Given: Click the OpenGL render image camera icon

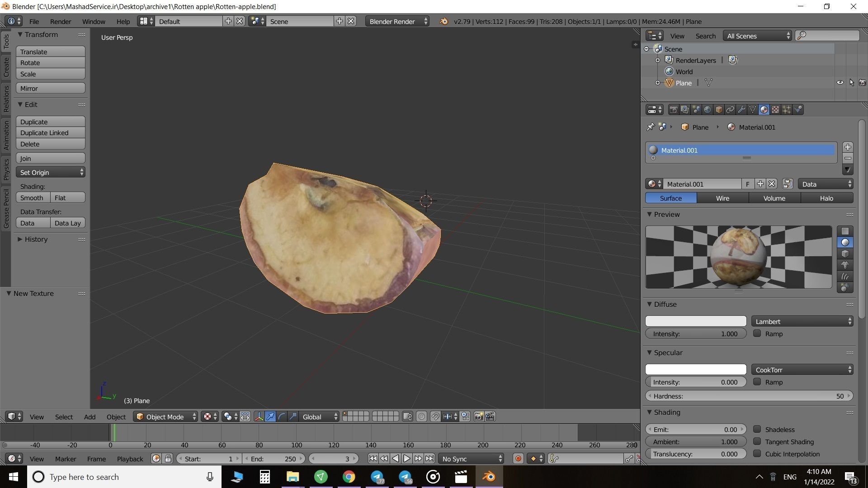Looking at the screenshot, I should (479, 417).
